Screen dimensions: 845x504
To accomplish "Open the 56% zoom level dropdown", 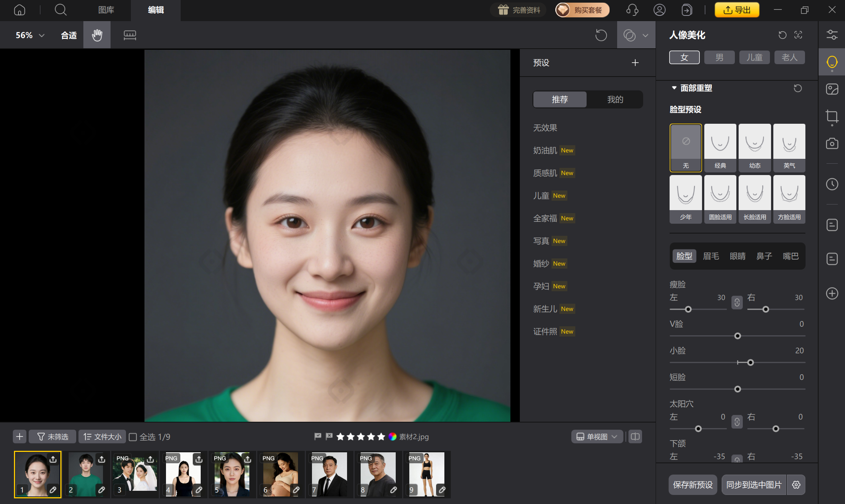I will 30,35.
